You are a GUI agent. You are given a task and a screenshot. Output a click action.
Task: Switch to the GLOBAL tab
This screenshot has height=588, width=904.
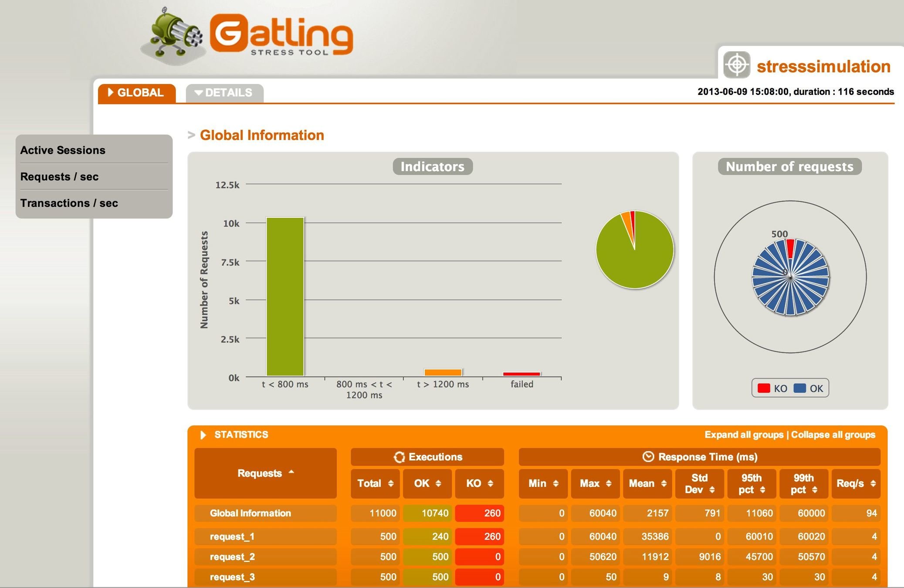point(136,93)
